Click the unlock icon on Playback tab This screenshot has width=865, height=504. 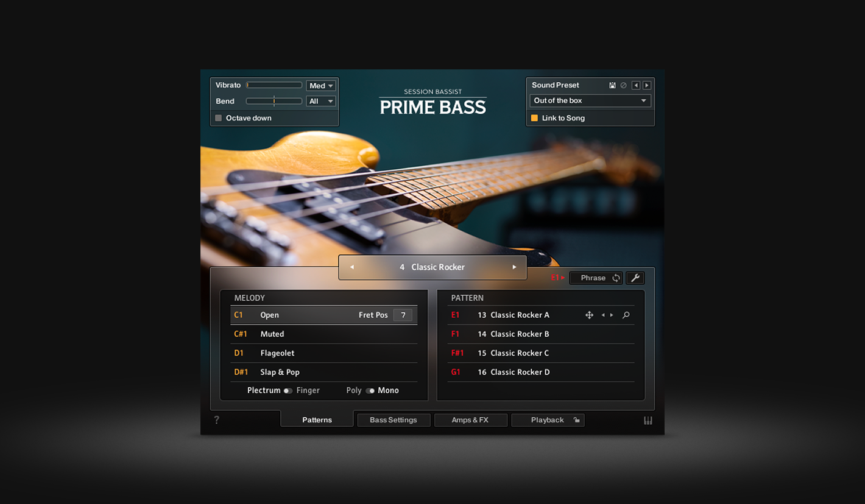[576, 420]
